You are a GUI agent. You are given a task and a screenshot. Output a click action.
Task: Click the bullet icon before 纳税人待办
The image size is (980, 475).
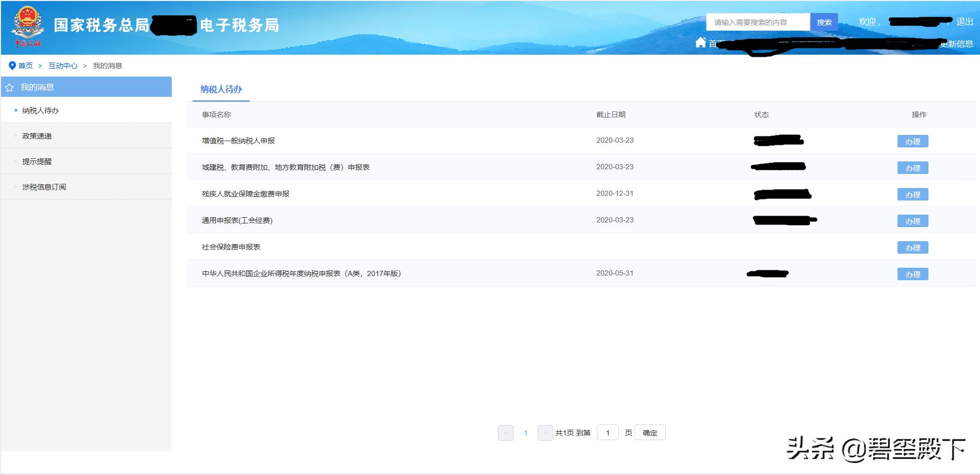tap(15, 110)
